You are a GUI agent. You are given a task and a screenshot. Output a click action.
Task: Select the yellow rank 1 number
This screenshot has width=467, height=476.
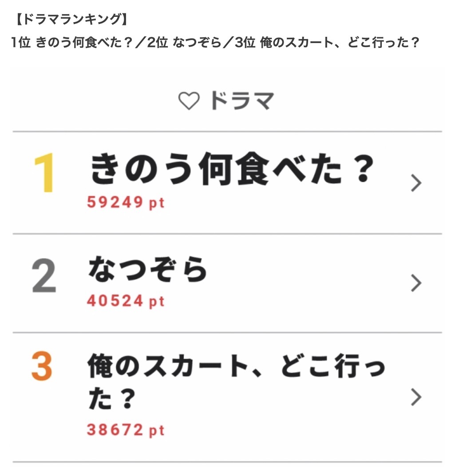[x=44, y=173]
